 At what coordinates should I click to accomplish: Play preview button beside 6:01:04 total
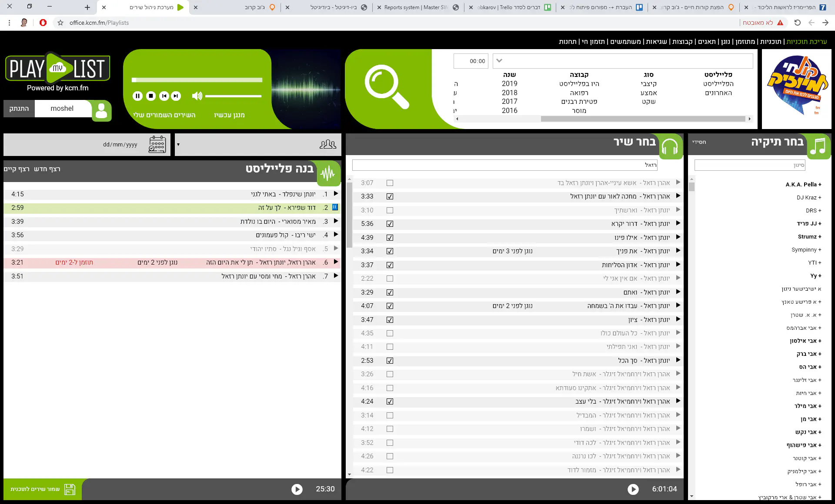(x=633, y=489)
